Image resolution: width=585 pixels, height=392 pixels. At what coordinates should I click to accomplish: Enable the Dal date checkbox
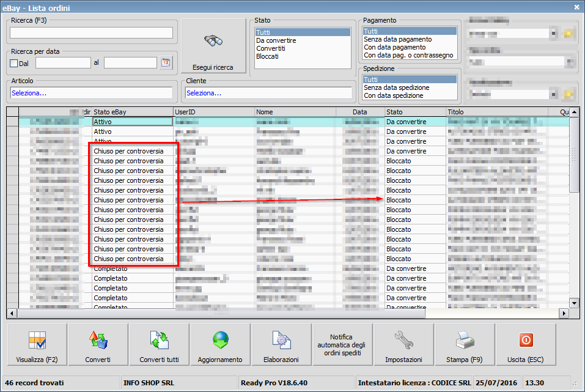(14, 64)
